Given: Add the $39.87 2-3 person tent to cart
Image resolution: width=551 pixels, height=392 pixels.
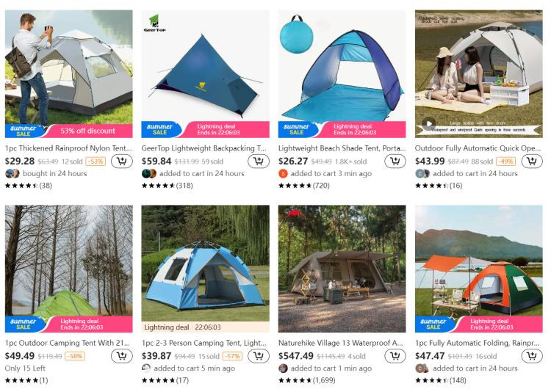Looking at the screenshot, I should (x=259, y=356).
